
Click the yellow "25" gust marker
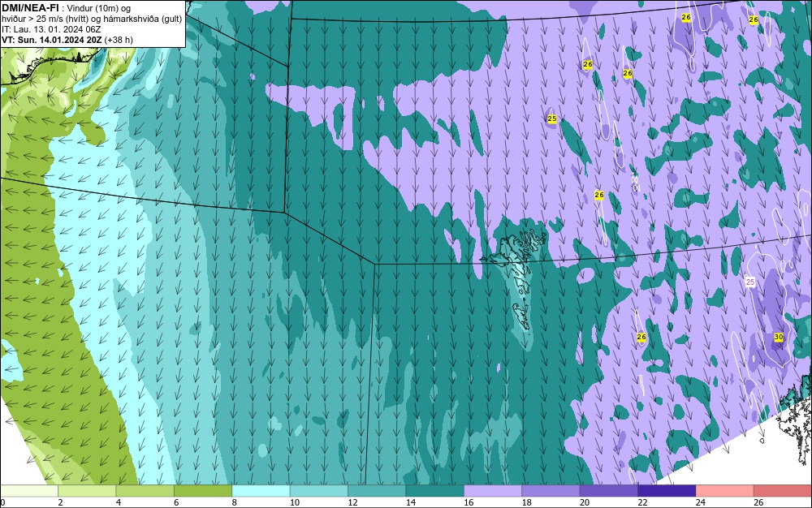pyautogui.click(x=552, y=118)
